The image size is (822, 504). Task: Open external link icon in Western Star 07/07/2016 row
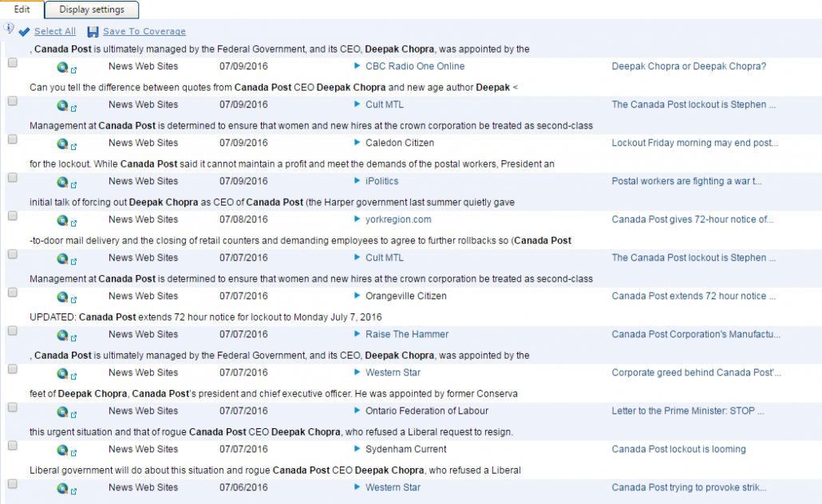pos(74,376)
